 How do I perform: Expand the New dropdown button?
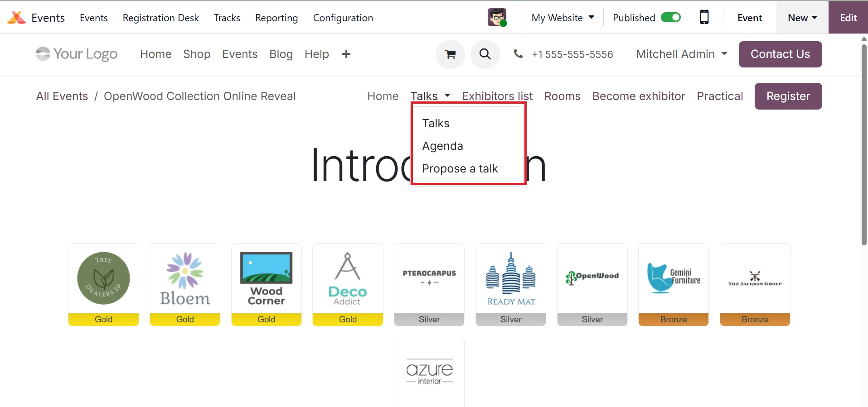pyautogui.click(x=802, y=18)
